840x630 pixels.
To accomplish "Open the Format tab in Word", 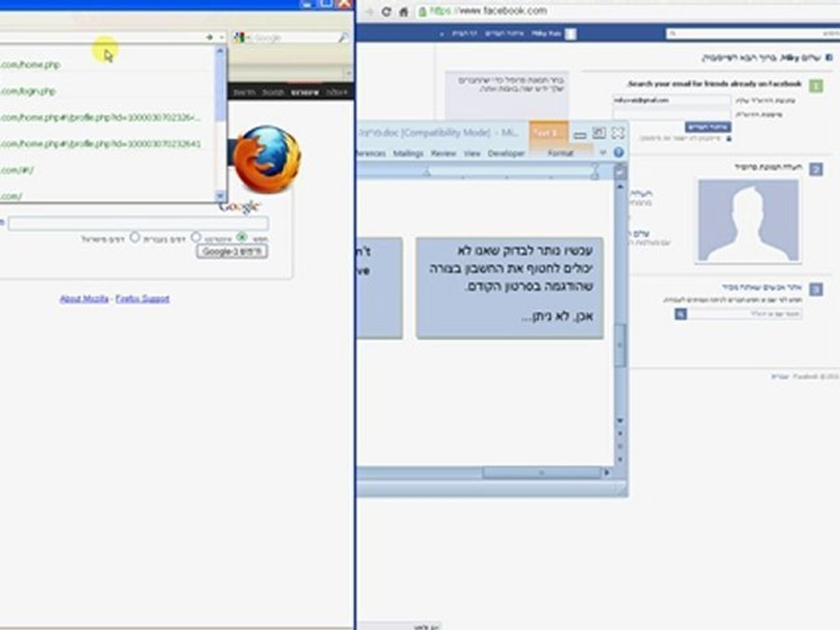I will click(x=560, y=153).
